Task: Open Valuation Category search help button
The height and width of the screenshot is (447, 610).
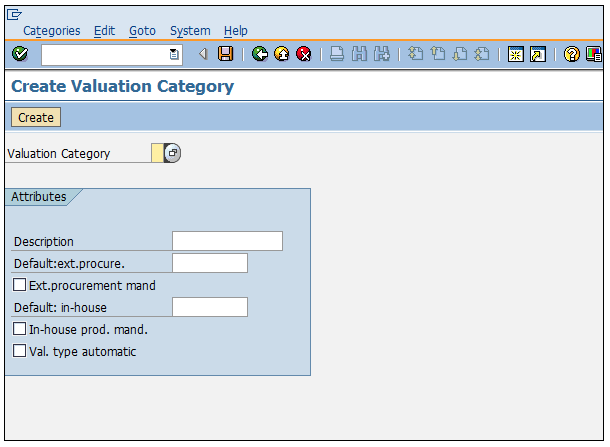Action: [172, 153]
